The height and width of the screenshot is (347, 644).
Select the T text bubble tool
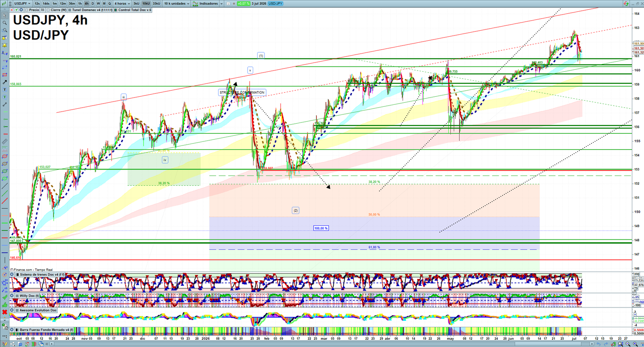coord(4,97)
